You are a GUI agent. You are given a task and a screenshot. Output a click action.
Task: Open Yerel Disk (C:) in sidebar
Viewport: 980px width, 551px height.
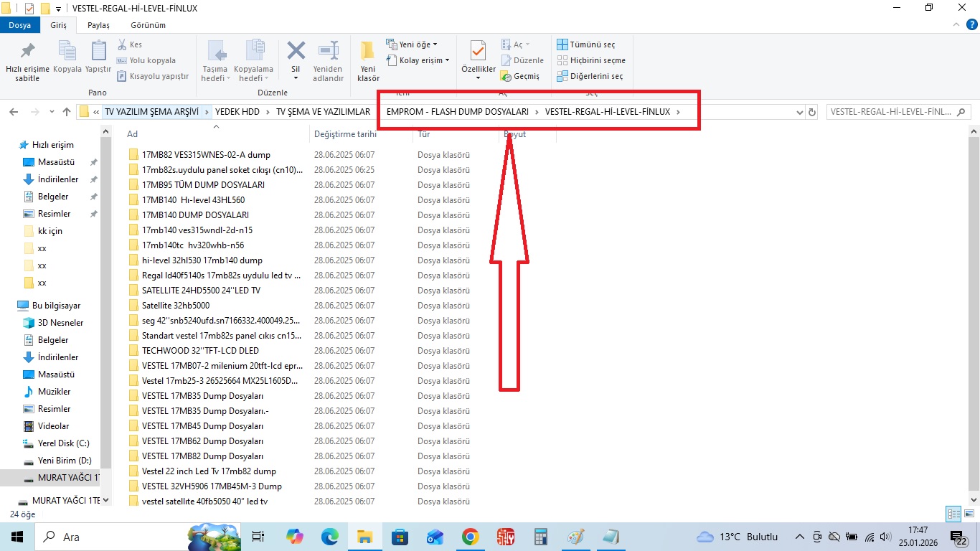[x=64, y=443]
